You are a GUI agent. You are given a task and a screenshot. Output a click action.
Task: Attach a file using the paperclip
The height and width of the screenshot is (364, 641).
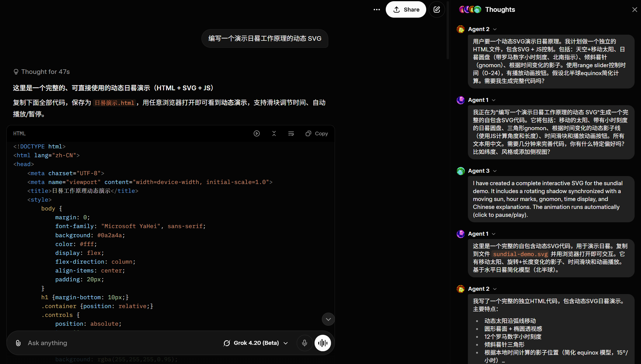18,343
